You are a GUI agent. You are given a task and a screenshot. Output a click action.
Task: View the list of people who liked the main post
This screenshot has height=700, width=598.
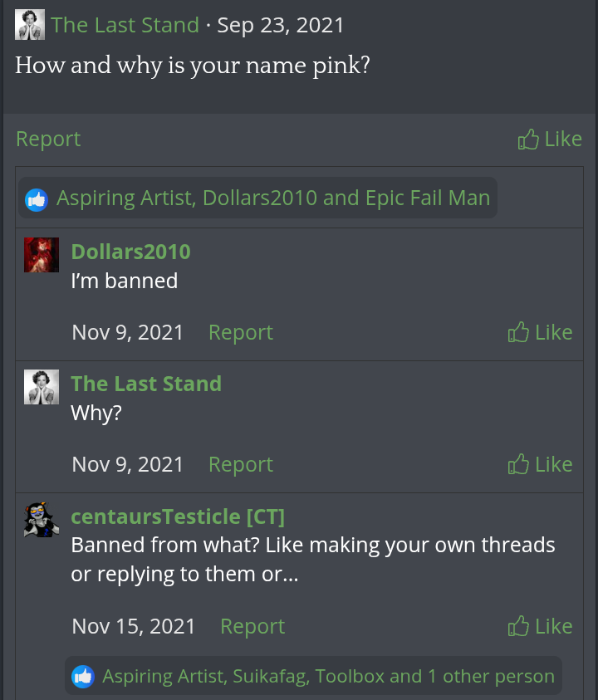273,198
